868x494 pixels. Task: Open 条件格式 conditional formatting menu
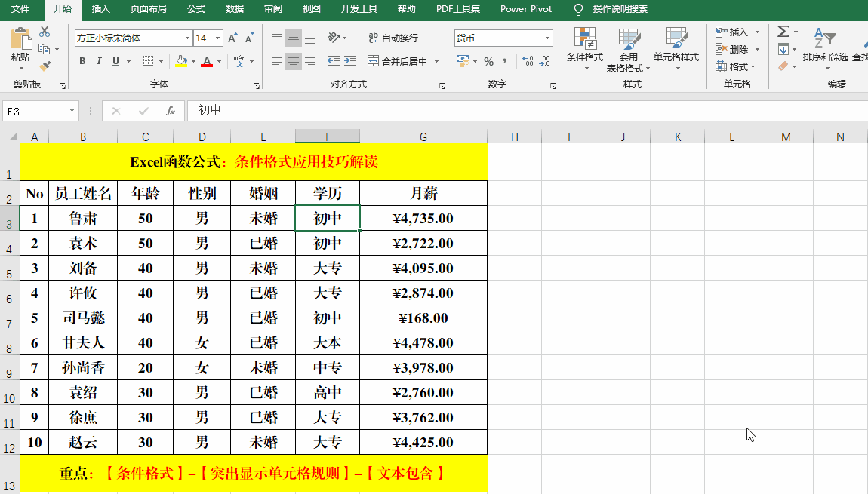tap(585, 50)
